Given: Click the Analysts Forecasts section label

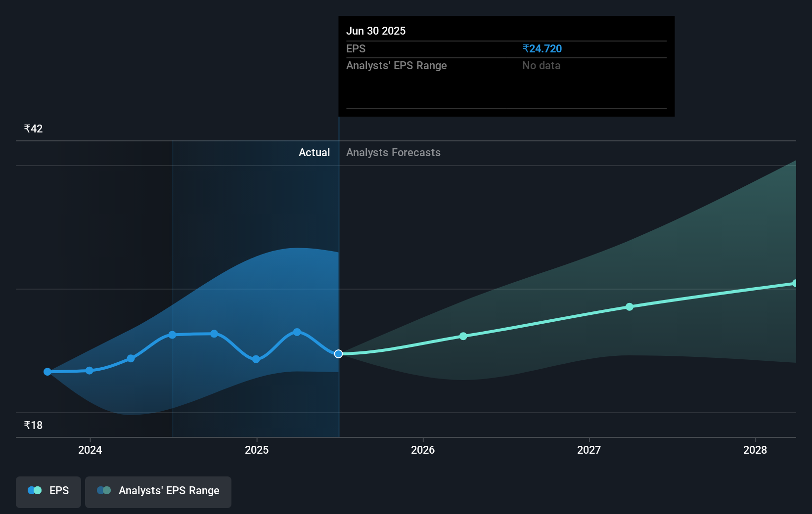Looking at the screenshot, I should click(393, 153).
